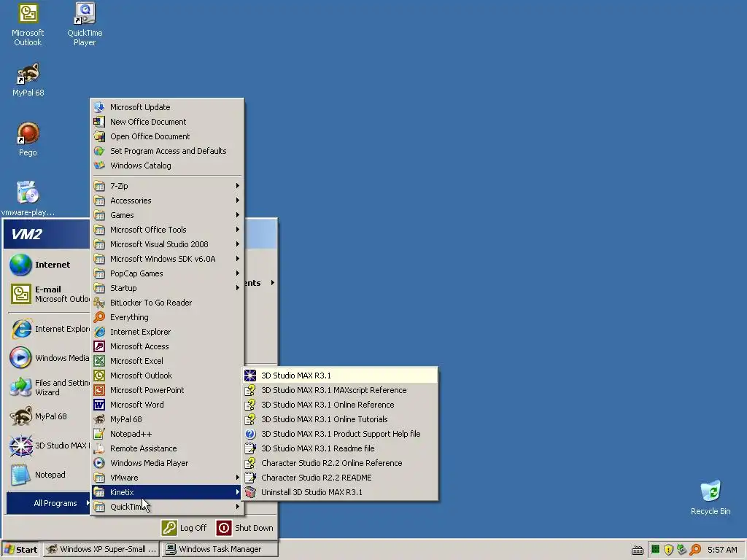Image resolution: width=747 pixels, height=560 pixels.
Task: Click the system clock showing 5:57 AM
Action: 722,550
